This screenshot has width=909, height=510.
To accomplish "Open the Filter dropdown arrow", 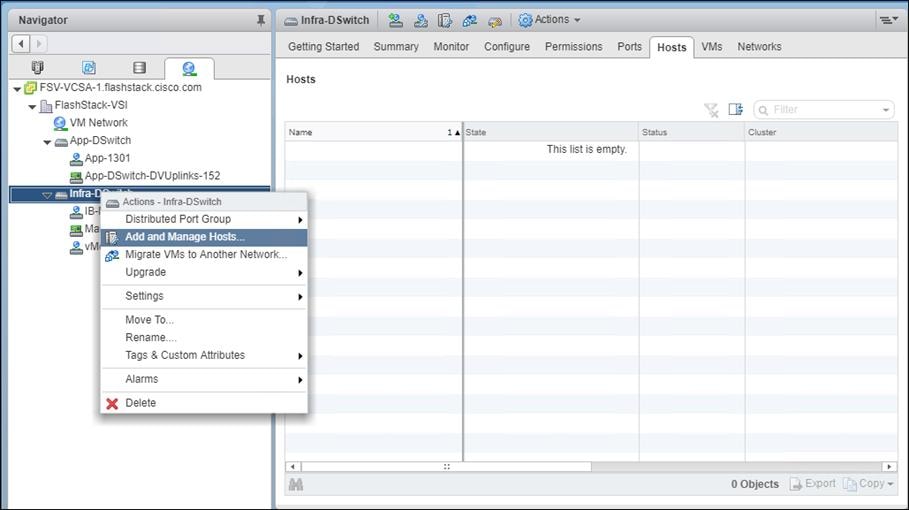I will (886, 110).
